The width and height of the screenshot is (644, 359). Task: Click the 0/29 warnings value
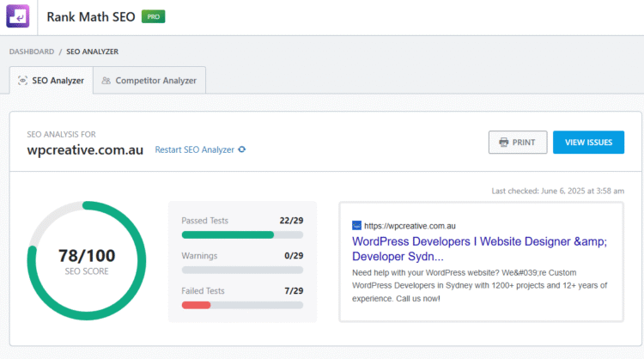coord(294,256)
